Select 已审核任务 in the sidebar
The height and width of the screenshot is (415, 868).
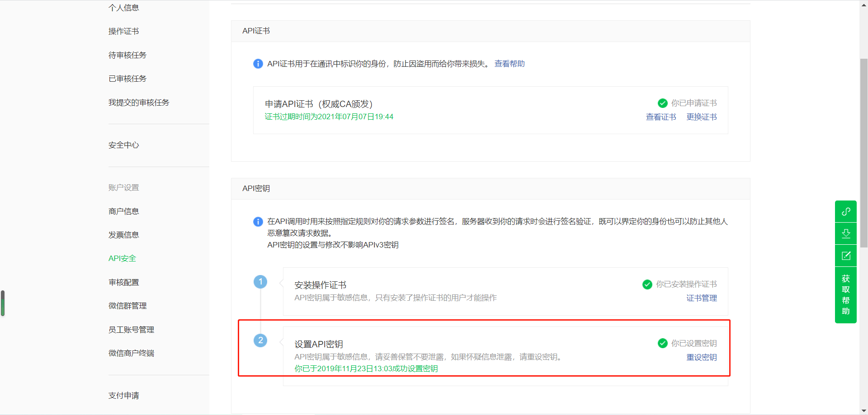tap(127, 79)
